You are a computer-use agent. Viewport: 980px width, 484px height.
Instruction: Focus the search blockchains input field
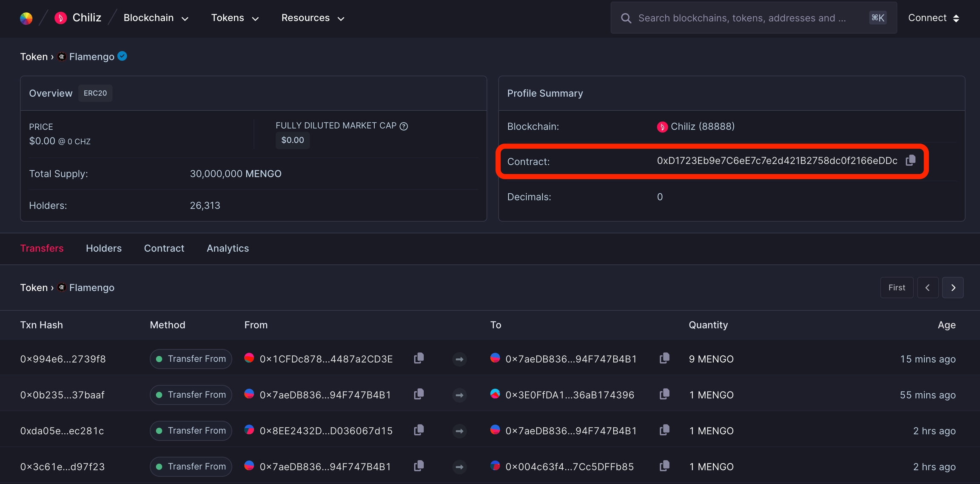742,18
